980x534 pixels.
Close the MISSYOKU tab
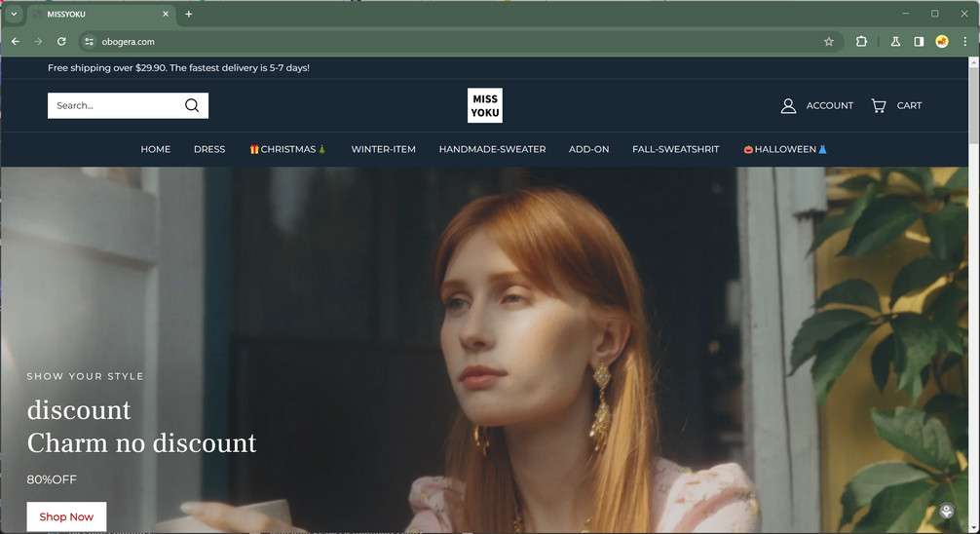click(166, 14)
